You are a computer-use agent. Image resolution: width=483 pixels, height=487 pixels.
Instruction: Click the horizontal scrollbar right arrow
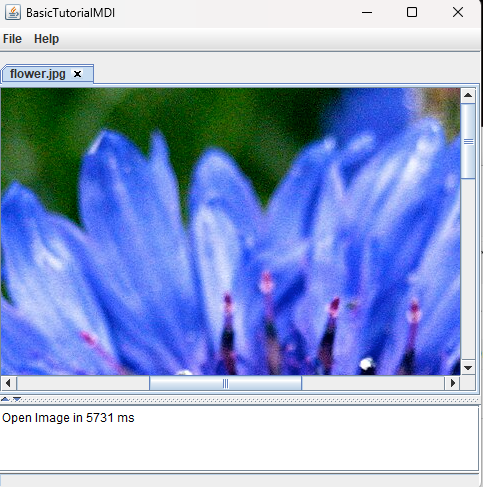pyautogui.click(x=452, y=383)
